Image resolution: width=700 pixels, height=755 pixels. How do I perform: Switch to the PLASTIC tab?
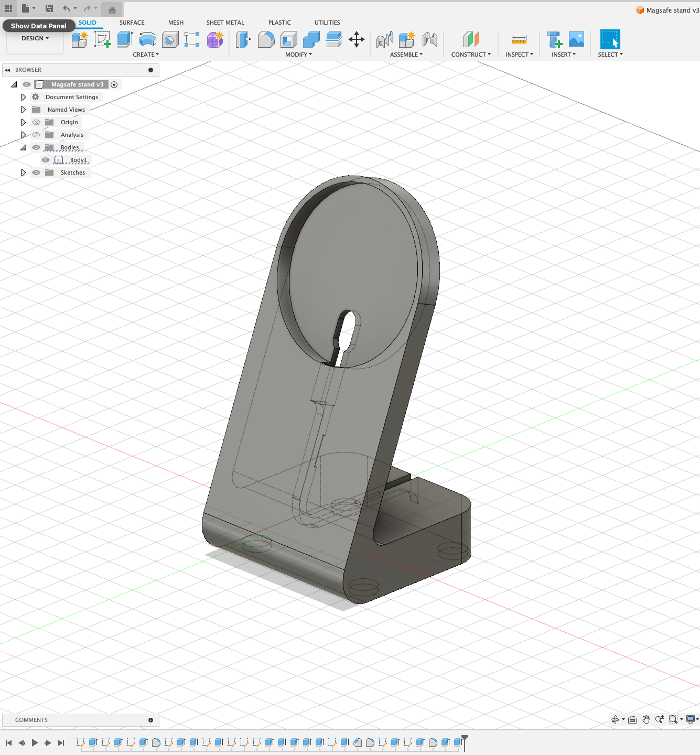coord(279,23)
